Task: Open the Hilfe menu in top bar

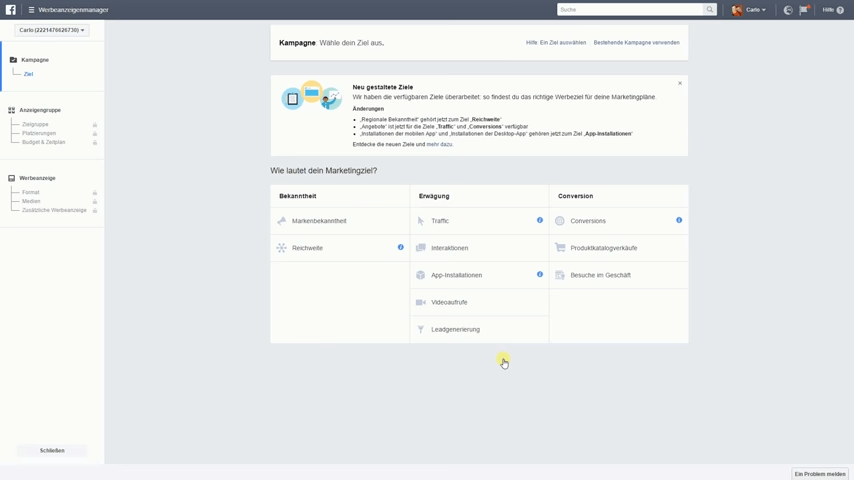Action: 832,10
